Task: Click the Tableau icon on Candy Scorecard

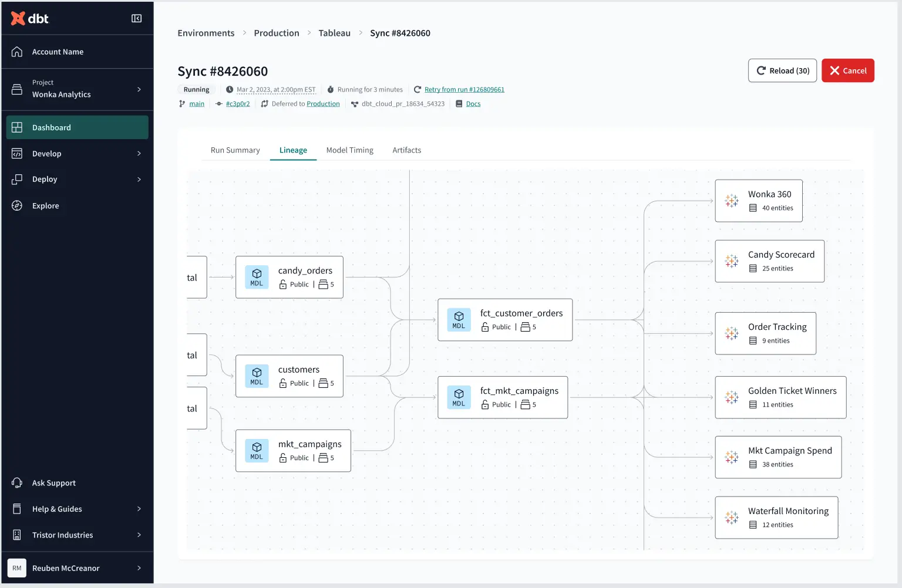Action: (731, 261)
